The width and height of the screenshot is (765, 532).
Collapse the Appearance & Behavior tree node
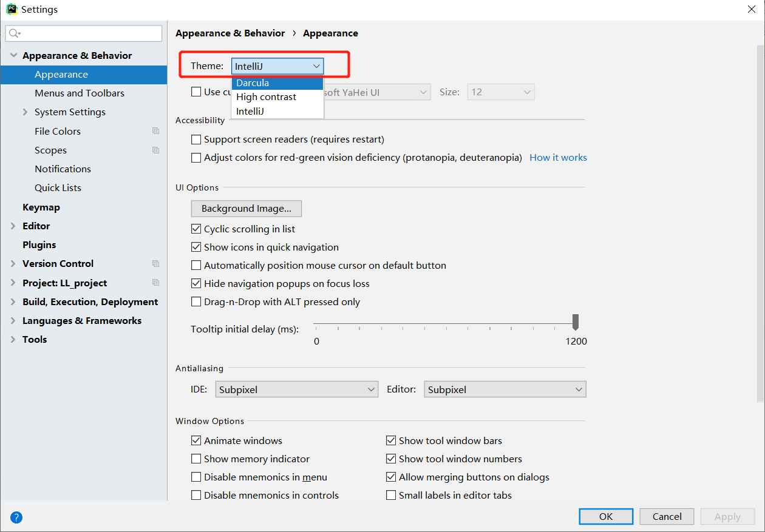coord(13,56)
